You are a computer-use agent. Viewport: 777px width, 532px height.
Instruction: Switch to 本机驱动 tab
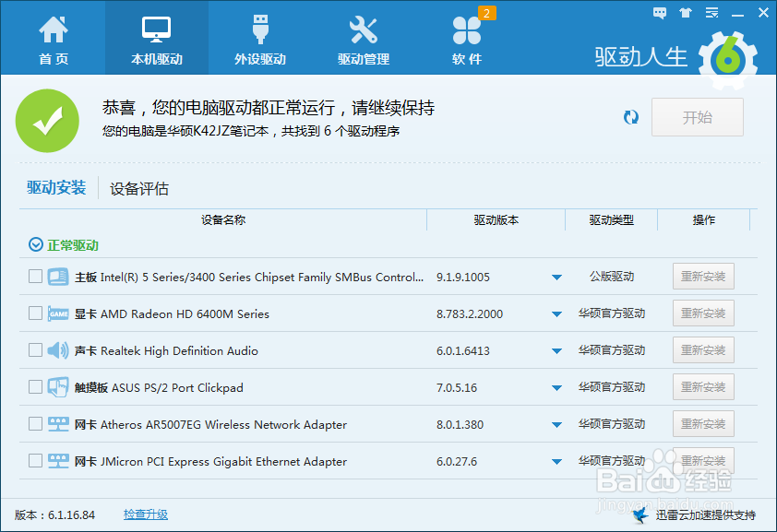tap(157, 38)
